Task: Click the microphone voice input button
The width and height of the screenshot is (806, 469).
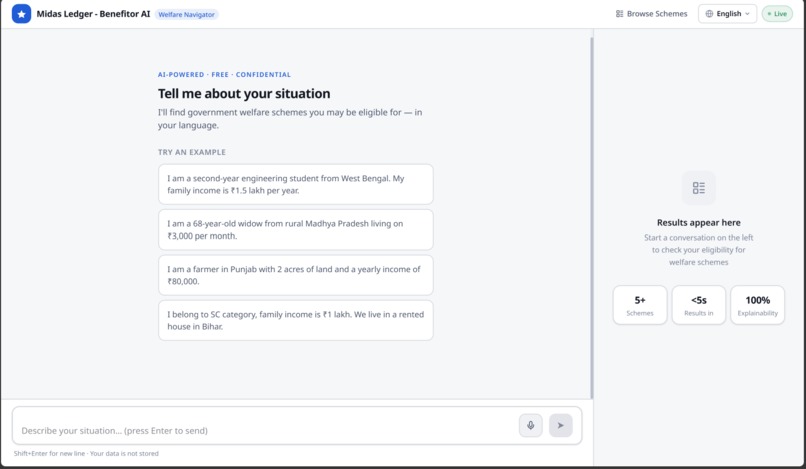Action: pos(530,425)
